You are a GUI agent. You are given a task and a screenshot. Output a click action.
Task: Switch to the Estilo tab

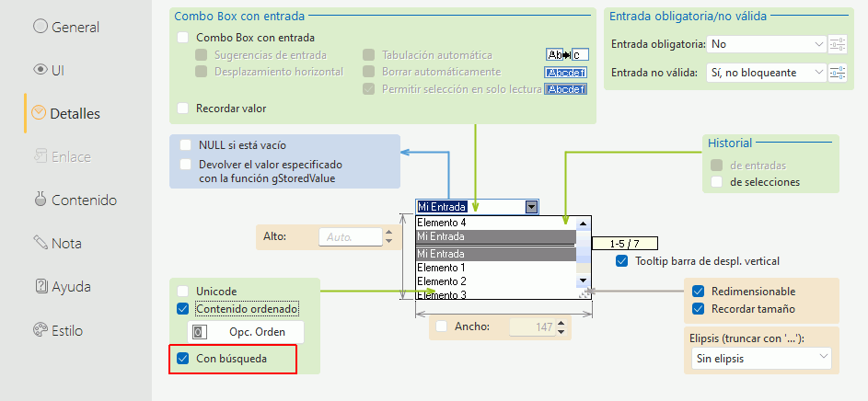click(x=58, y=331)
